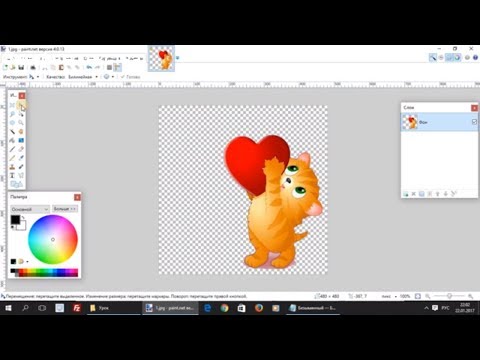This screenshot has height=360, width=480.
Task: Click the Paste clipboard toolbar icon
Action: pos(61,67)
